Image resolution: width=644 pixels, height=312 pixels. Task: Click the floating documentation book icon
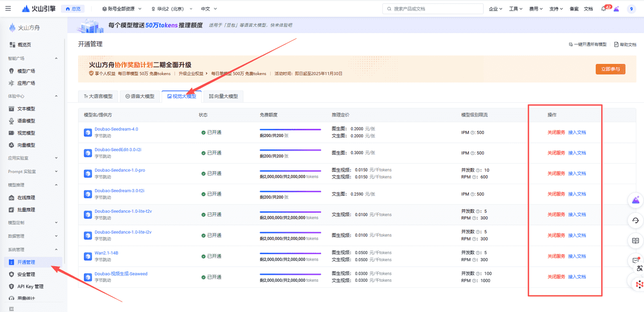point(635,241)
